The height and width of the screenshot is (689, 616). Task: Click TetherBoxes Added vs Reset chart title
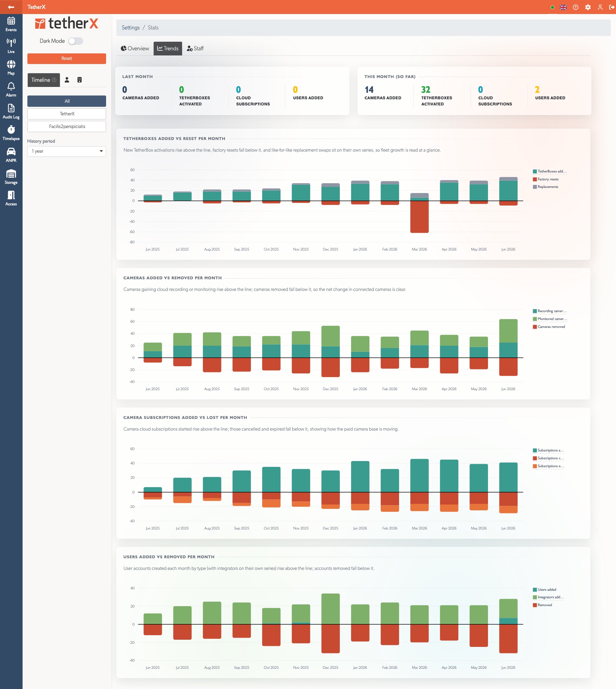(174, 139)
